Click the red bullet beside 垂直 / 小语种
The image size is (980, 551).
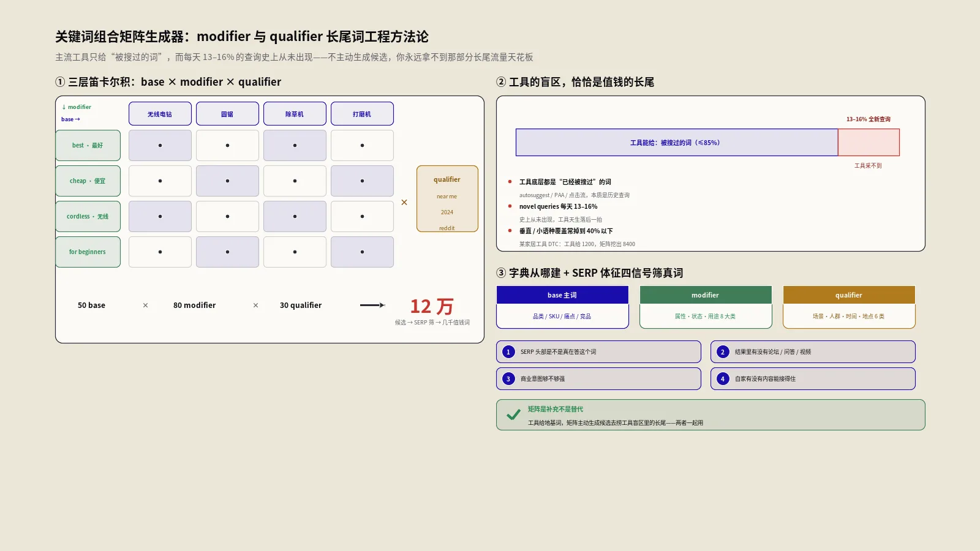[x=510, y=230]
